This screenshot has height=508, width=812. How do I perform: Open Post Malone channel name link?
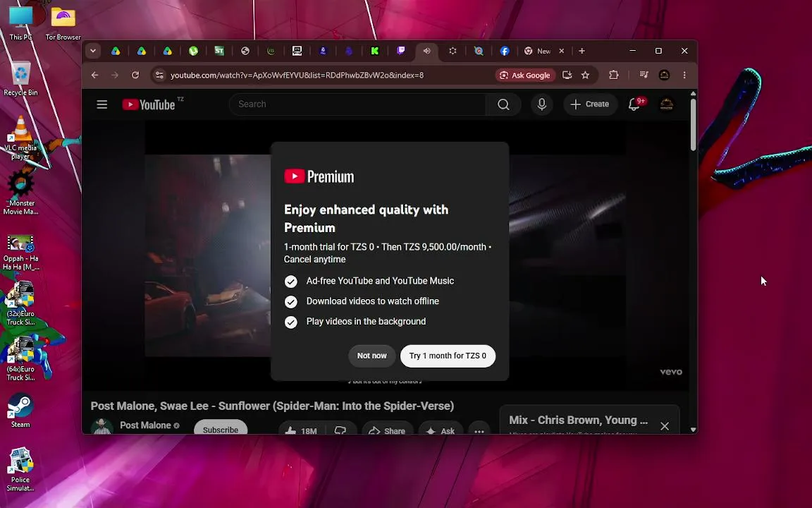coord(145,425)
